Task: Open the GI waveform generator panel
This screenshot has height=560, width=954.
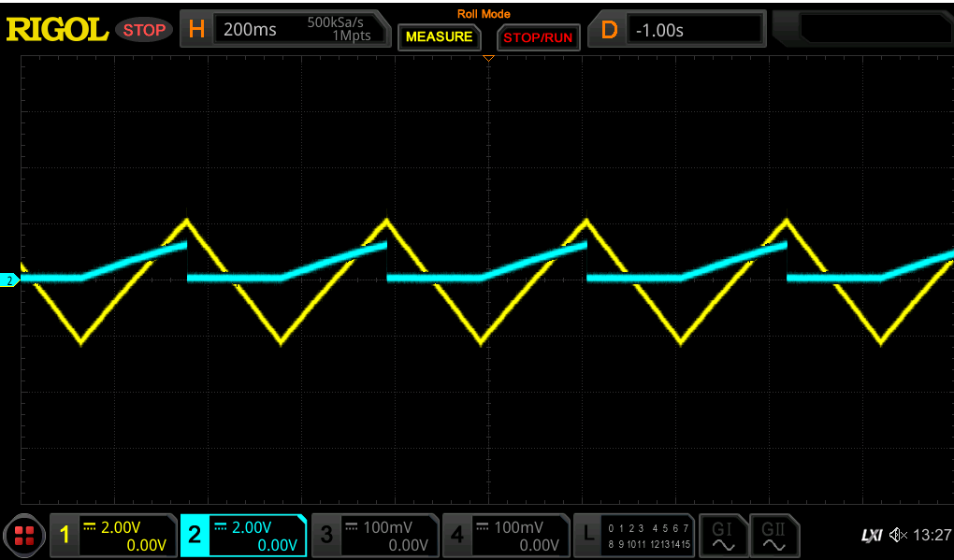Action: [723, 535]
